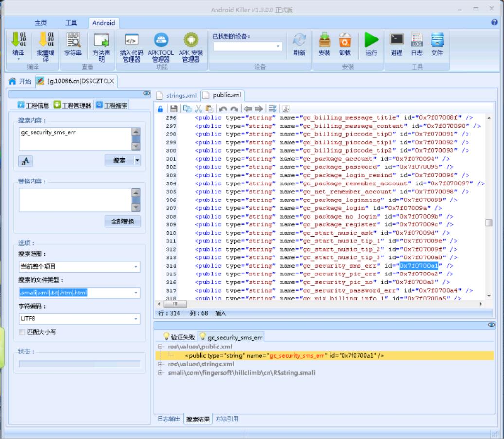Switch to the 主页 ribbon tab
This screenshot has width=504, height=439.
point(41,23)
